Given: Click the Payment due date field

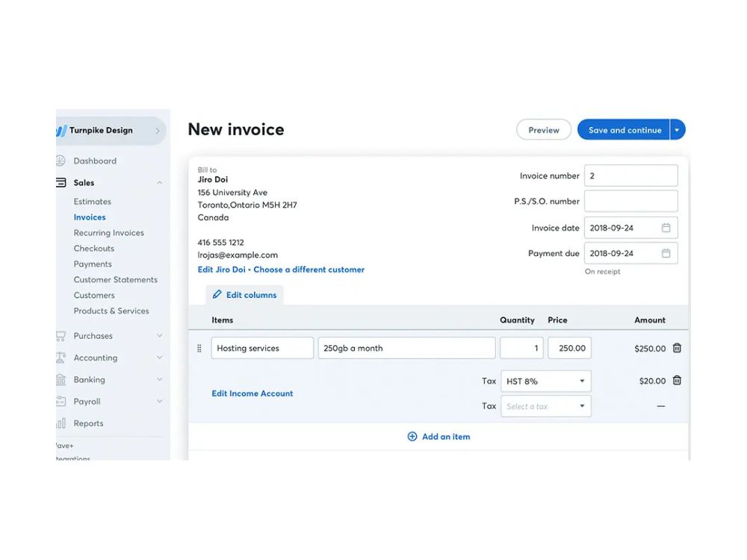Looking at the screenshot, I should pyautogui.click(x=631, y=253).
